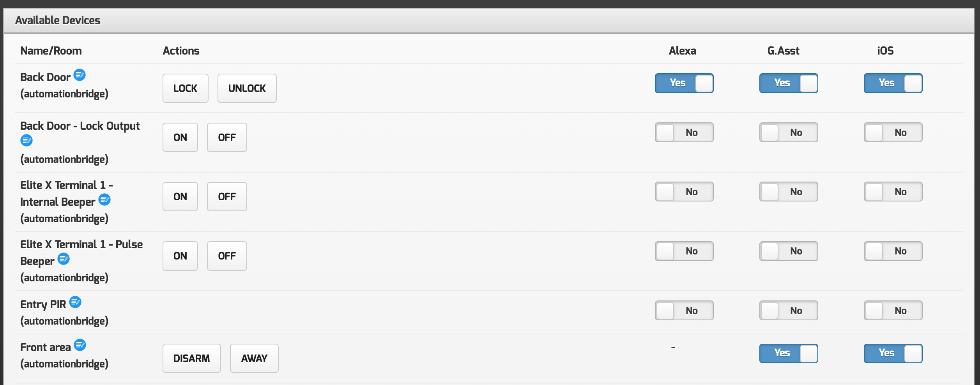Screen dimensions: 980x385
Task: Set Front area to AWAY
Action: pos(254,358)
